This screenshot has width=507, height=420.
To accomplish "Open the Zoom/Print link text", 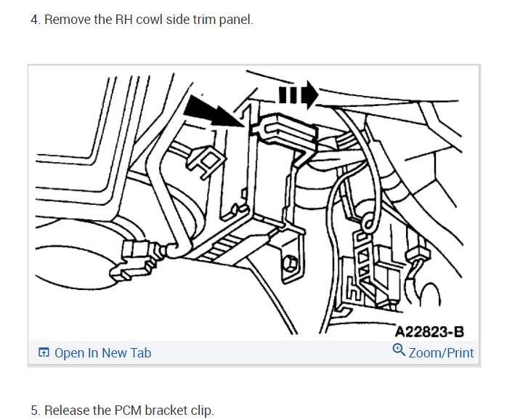I will coord(441,352).
